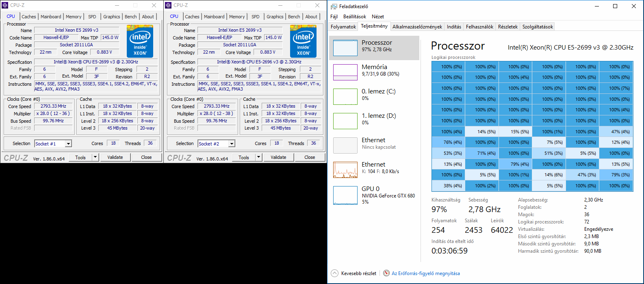Click the logical processor cell showing 38% (4%)
Image resolution: width=644 pixels, height=284 pixels.
pos(448,186)
